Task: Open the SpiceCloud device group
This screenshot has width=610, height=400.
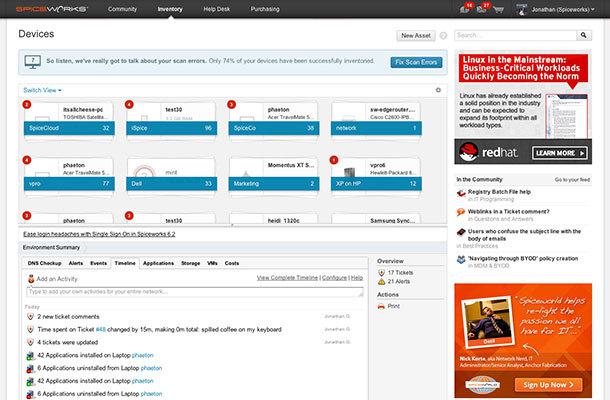Action: click(69, 128)
